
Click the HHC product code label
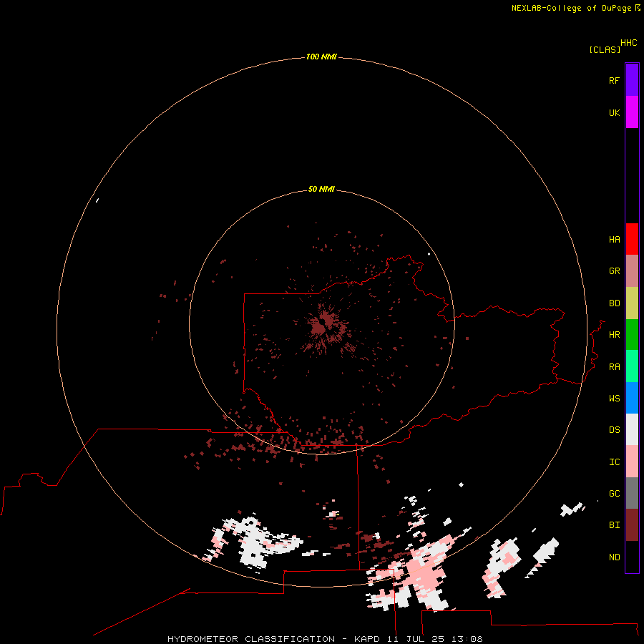click(x=629, y=43)
